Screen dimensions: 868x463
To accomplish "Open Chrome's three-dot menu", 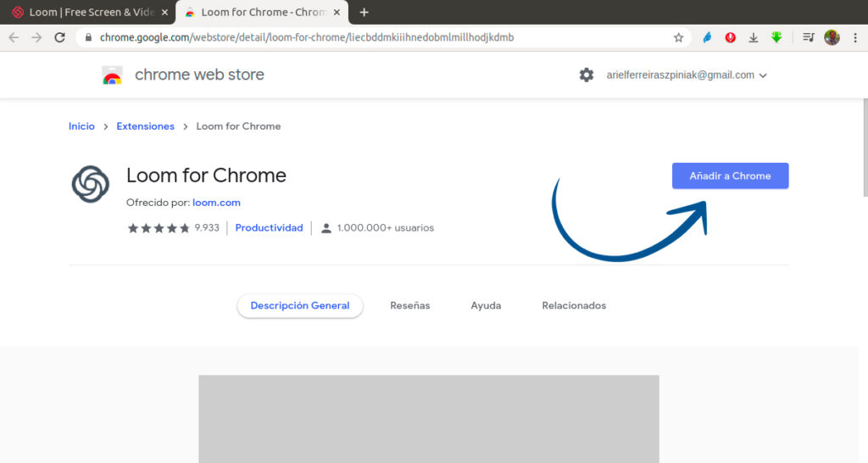I will pos(855,37).
